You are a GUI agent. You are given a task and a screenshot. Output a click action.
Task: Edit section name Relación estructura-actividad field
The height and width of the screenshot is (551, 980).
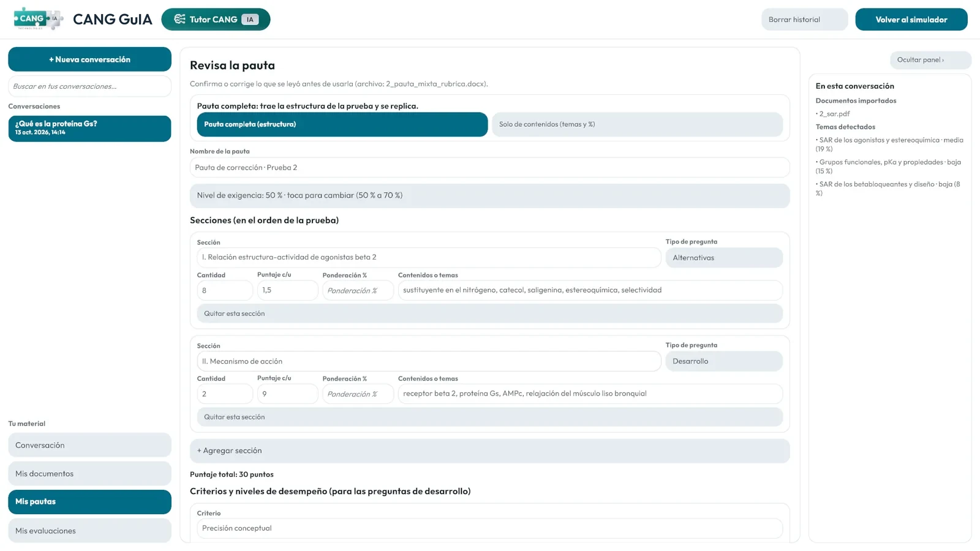tap(429, 258)
